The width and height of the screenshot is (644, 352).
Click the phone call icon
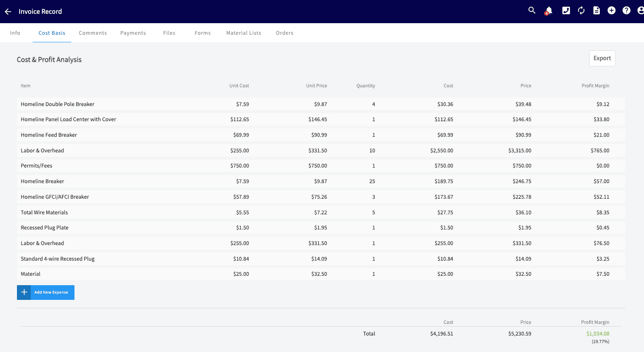point(566,10)
